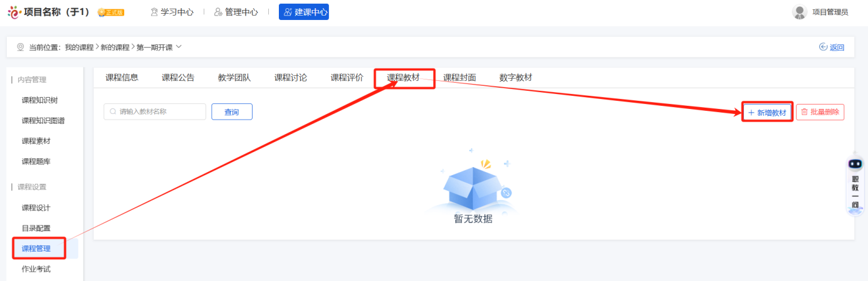Open 作业考试 in sidebar
The image size is (868, 281).
(36, 269)
